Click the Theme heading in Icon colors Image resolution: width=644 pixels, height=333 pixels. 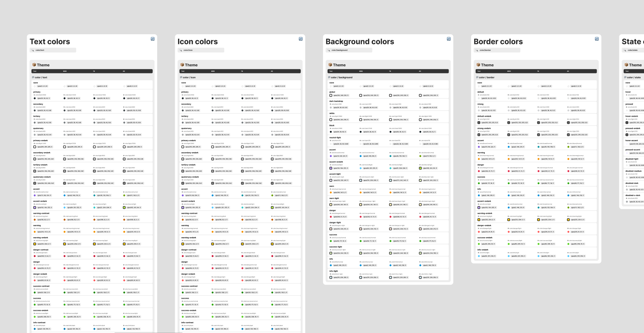[x=191, y=65]
